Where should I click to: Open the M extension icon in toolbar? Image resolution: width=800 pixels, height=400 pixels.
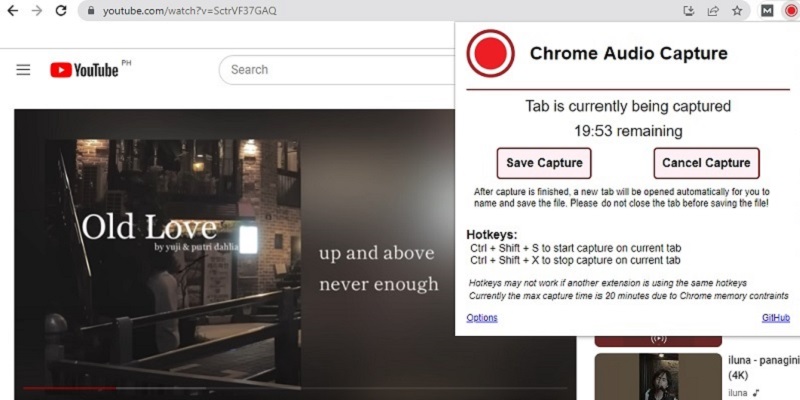pos(767,11)
